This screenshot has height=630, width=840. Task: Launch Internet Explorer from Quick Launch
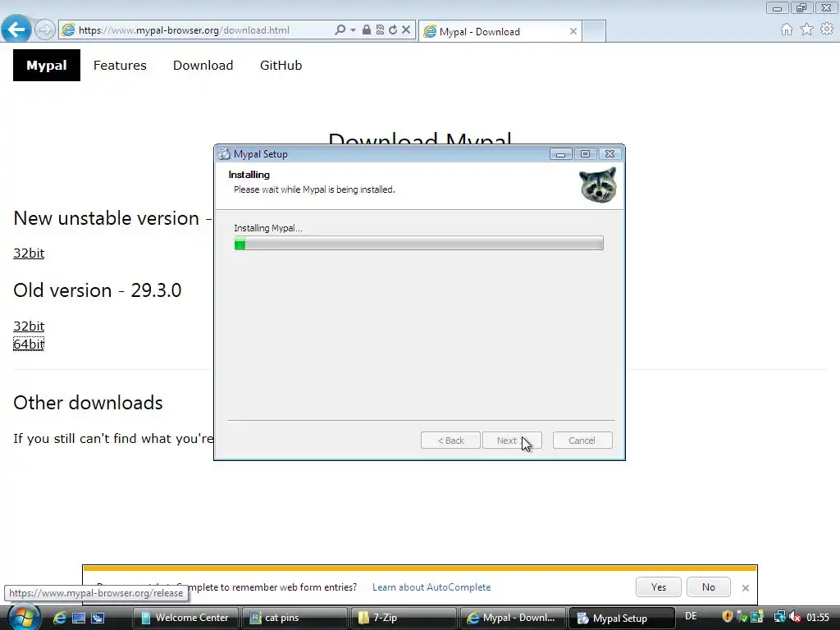tap(59, 618)
